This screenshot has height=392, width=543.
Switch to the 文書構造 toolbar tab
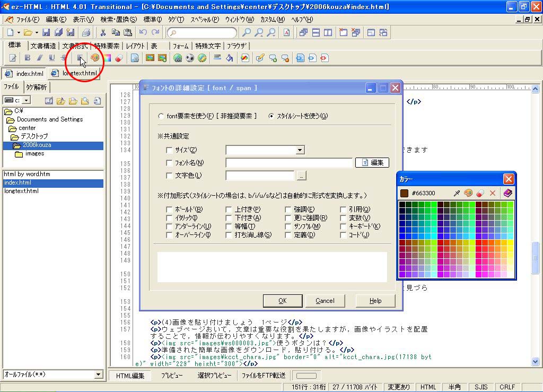point(43,46)
